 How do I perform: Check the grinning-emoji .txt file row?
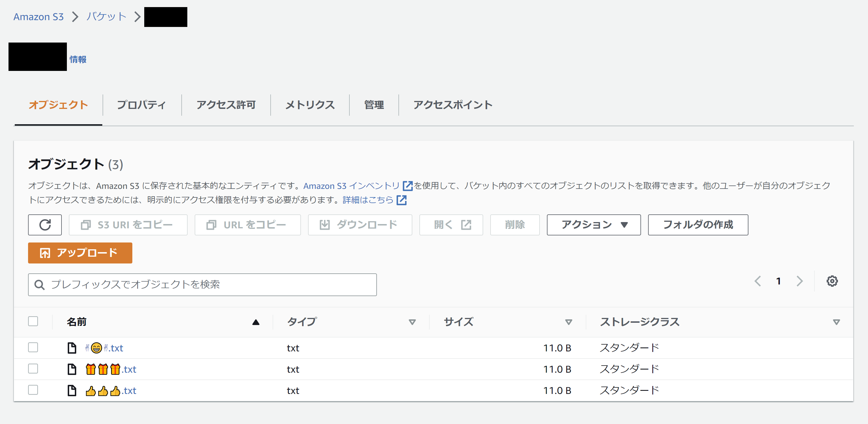(x=33, y=347)
